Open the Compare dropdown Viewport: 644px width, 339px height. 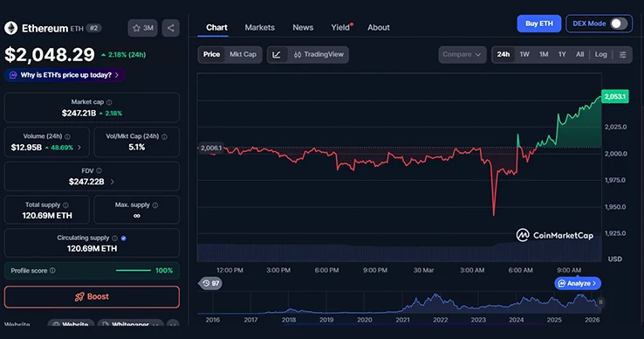pyautogui.click(x=462, y=54)
